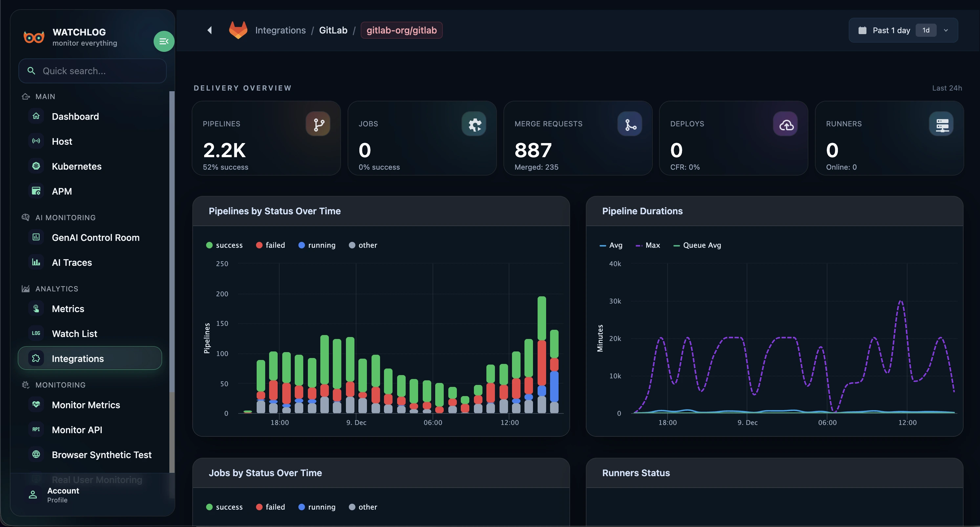Select the Dashboard icon in the sidebar
The height and width of the screenshot is (527, 980).
pos(36,116)
